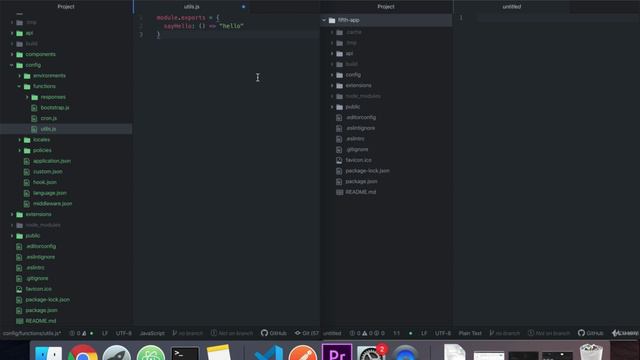Open Plain Text grammar selector

(470, 333)
